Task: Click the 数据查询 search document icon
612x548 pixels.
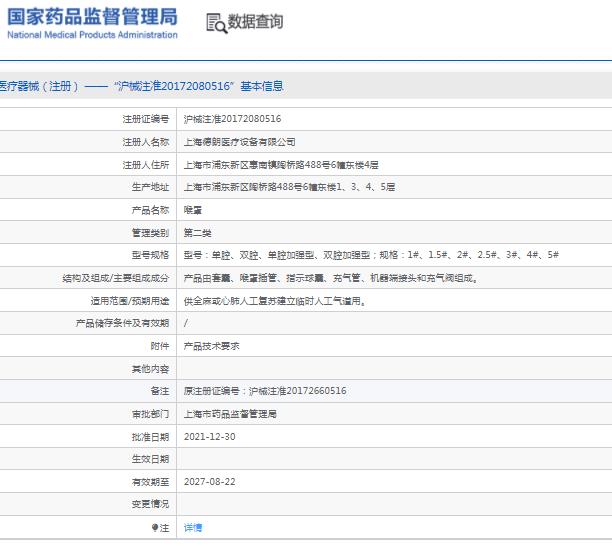Action: click(x=215, y=22)
